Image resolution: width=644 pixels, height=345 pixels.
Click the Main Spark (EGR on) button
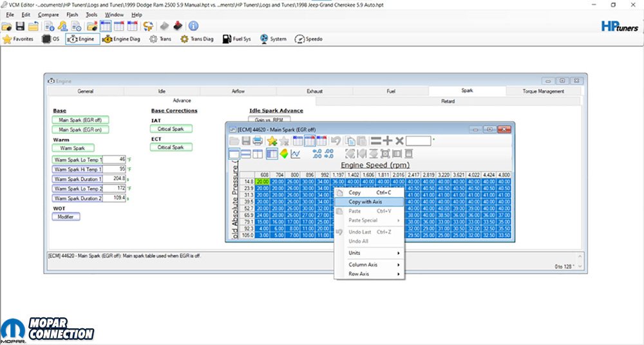[x=80, y=129]
